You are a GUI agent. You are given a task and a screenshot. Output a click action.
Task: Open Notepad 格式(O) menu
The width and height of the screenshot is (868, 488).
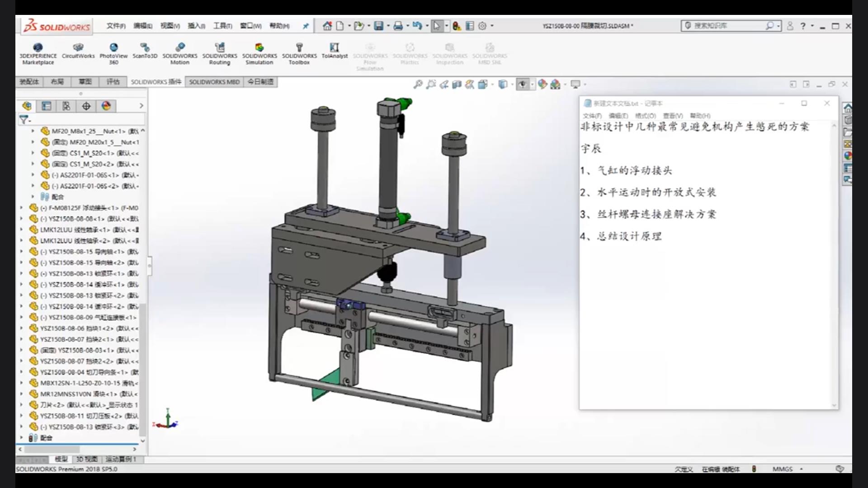point(645,116)
